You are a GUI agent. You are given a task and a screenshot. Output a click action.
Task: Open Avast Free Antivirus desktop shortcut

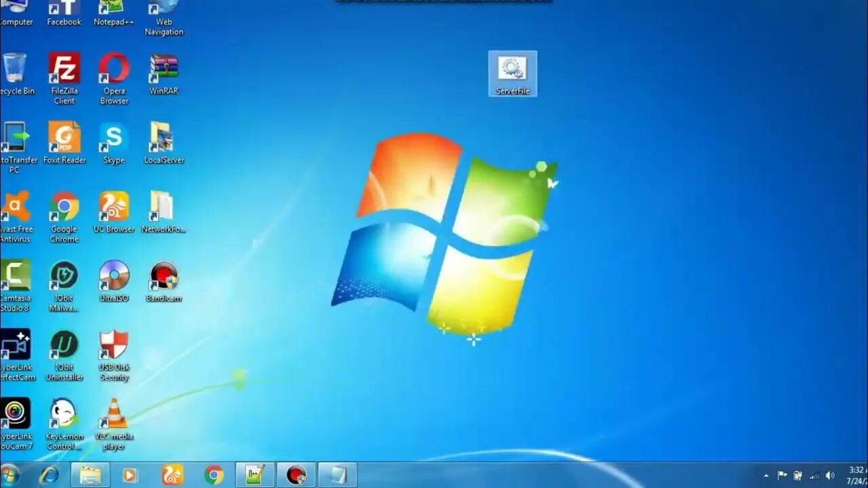[15, 217]
